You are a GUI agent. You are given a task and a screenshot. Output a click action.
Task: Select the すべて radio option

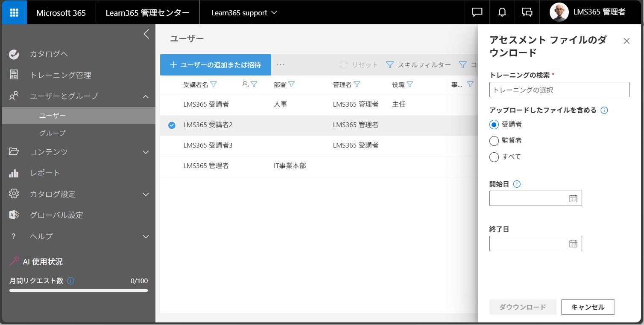coord(494,157)
